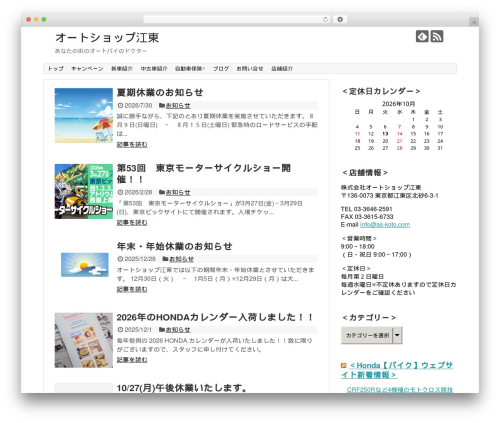
Task: Click red date 21 in calendar
Action: pyautogui.click(x=399, y=141)
